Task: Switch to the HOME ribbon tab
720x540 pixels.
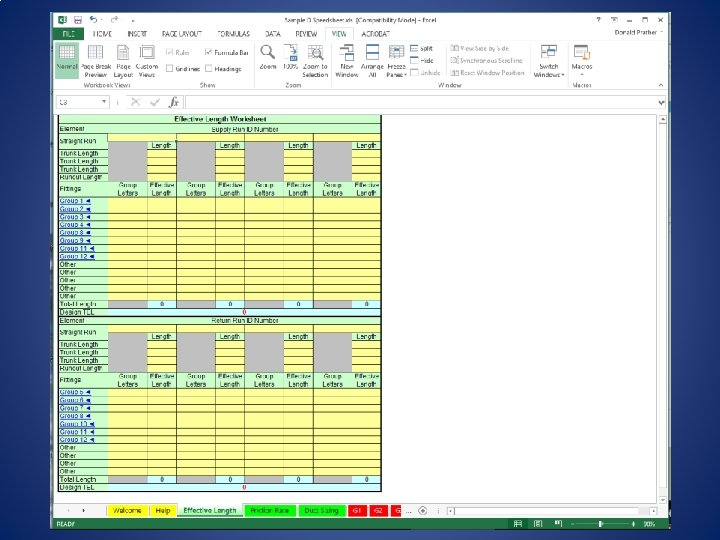Action: pyautogui.click(x=102, y=34)
